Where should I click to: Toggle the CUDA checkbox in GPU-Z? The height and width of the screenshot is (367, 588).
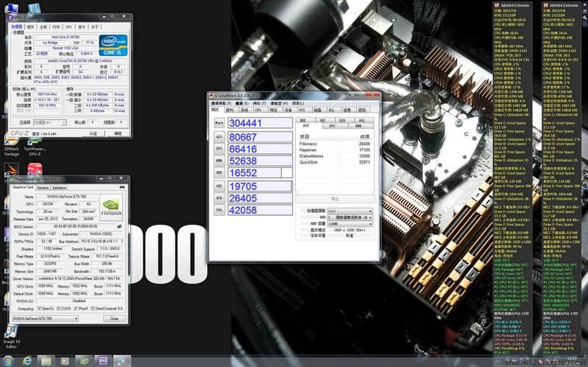pos(59,308)
